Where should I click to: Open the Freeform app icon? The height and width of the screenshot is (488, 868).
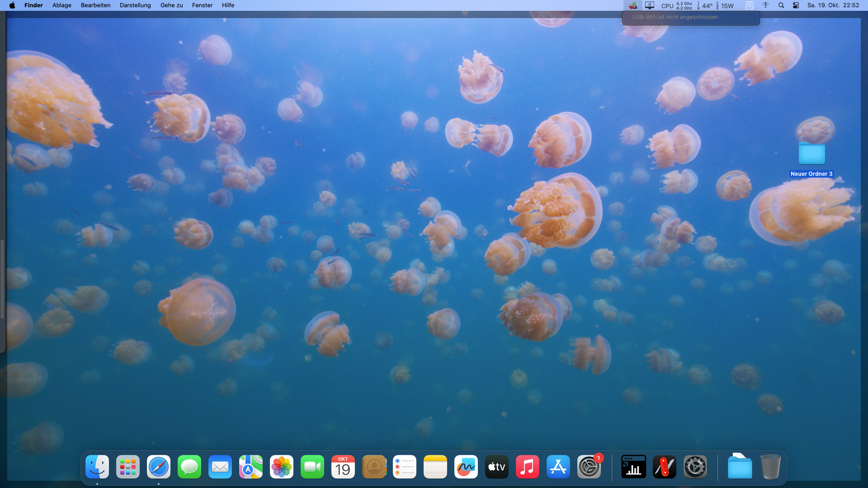[x=466, y=467]
